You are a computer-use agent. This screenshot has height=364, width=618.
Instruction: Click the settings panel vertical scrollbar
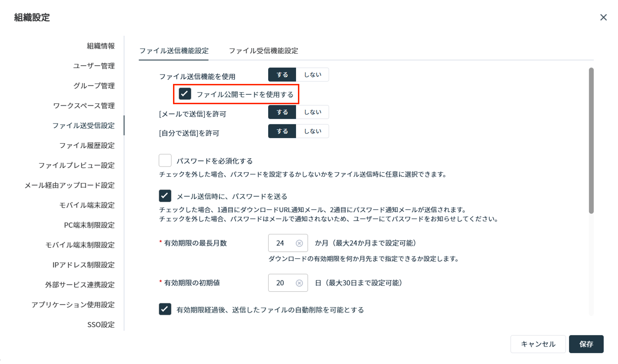(591, 141)
